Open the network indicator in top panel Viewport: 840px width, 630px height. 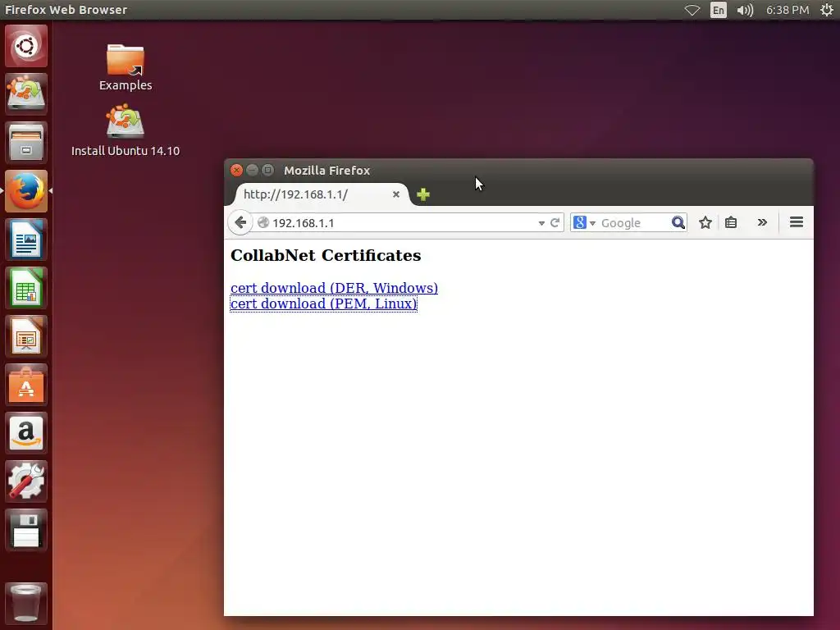pyautogui.click(x=692, y=10)
